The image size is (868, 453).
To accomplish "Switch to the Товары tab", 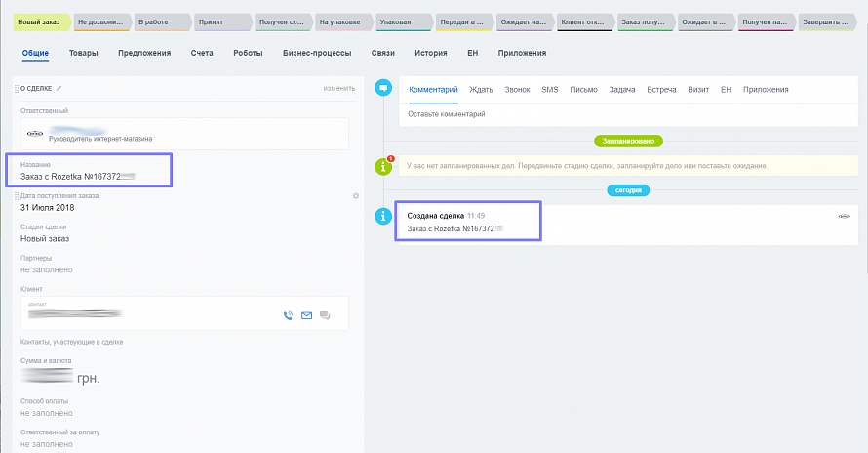I will (x=83, y=53).
